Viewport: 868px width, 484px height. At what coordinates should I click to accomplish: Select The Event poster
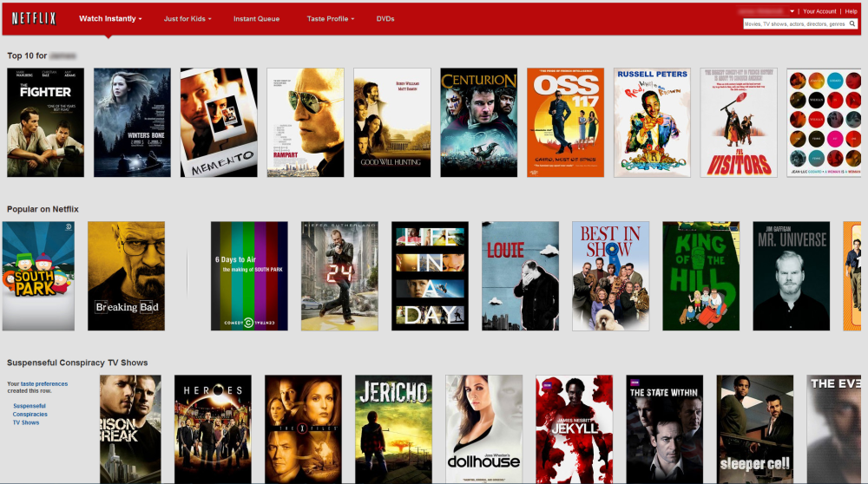[834, 429]
